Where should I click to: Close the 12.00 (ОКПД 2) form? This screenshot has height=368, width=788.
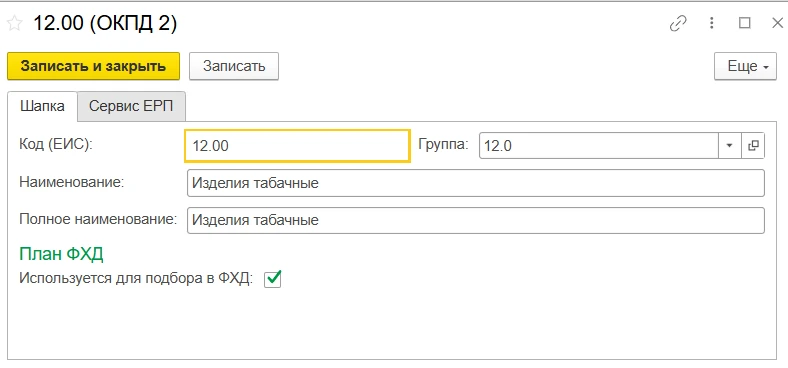point(777,23)
